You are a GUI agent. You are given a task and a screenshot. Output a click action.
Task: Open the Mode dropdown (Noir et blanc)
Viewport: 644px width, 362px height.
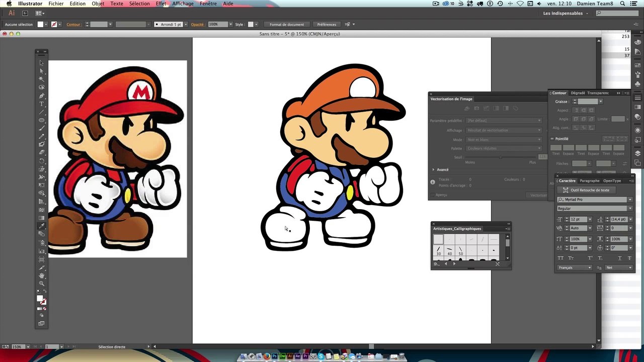(504, 140)
